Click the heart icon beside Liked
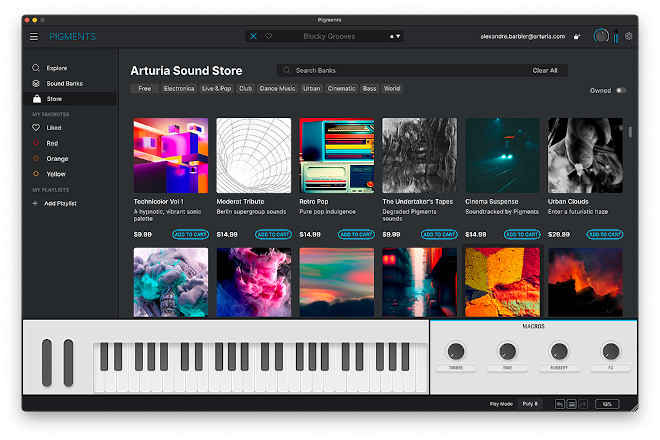The width and height of the screenshot is (660, 440). [x=36, y=128]
